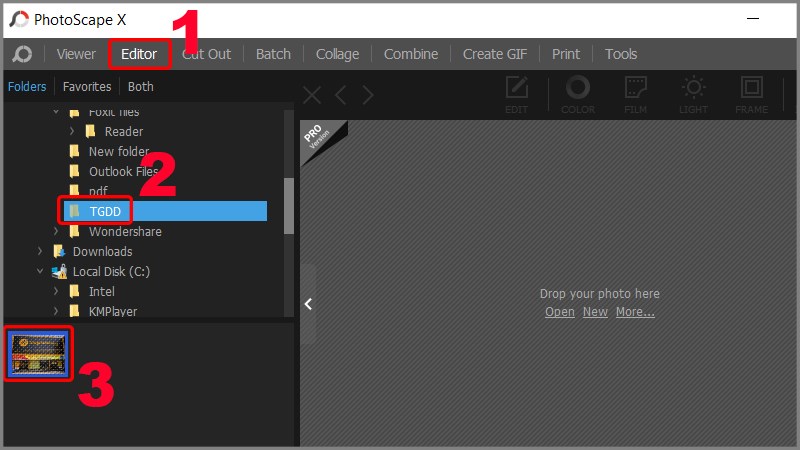The image size is (800, 450).
Task: Expand the Wondershare folder
Action: click(x=56, y=231)
